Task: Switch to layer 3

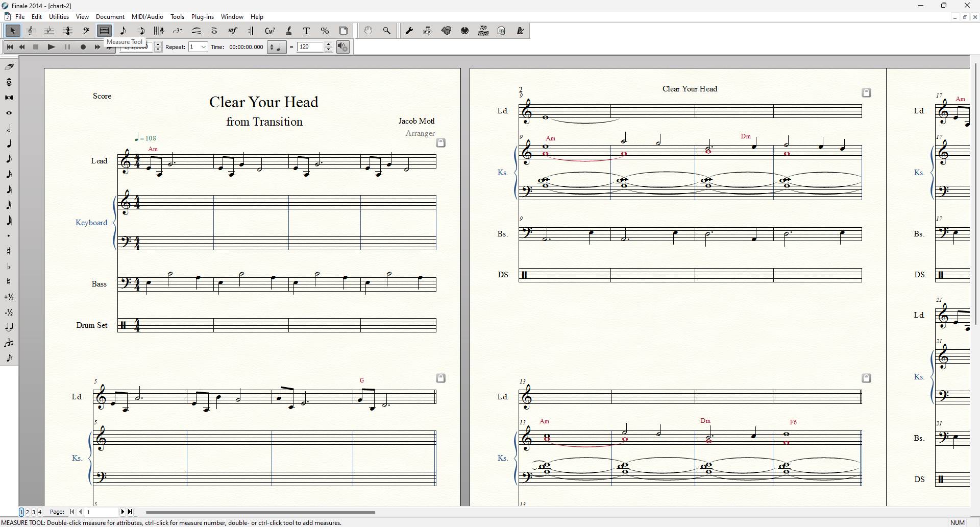Action: [34, 512]
